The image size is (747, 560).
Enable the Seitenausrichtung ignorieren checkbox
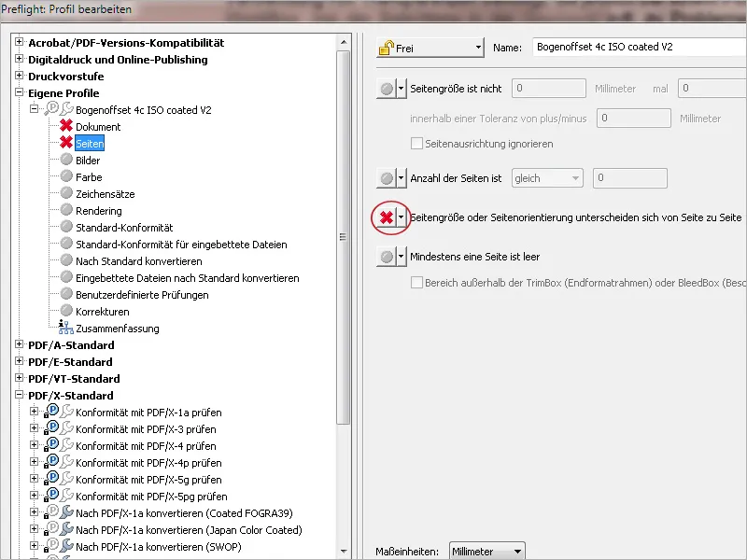click(x=416, y=142)
